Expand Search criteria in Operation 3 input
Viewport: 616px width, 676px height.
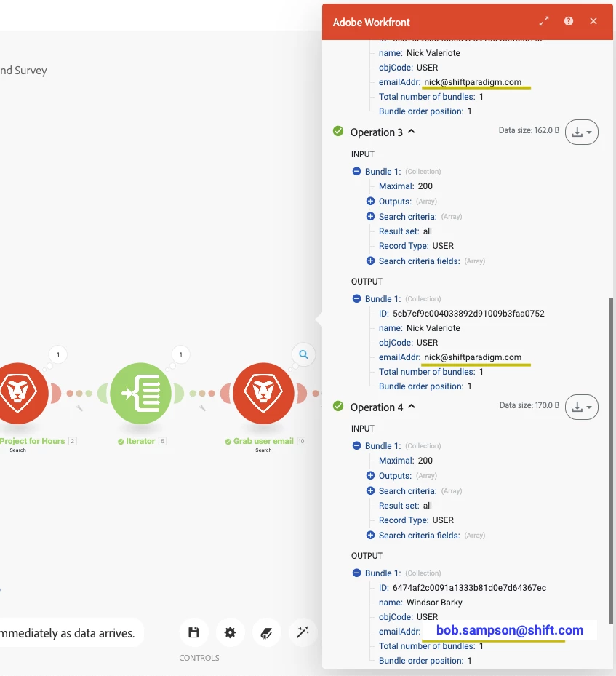click(370, 216)
